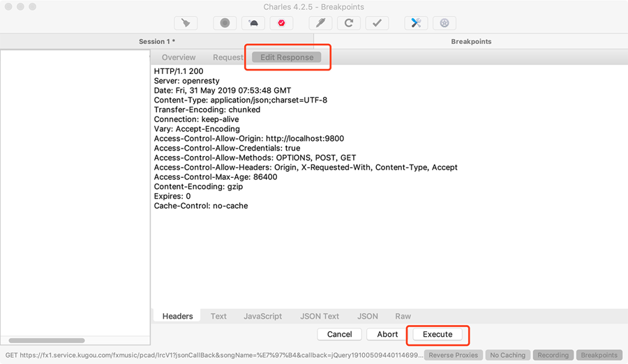Viewport: 628px width, 364px height.
Task: Click the Repeat request arrow icon
Action: tap(348, 23)
